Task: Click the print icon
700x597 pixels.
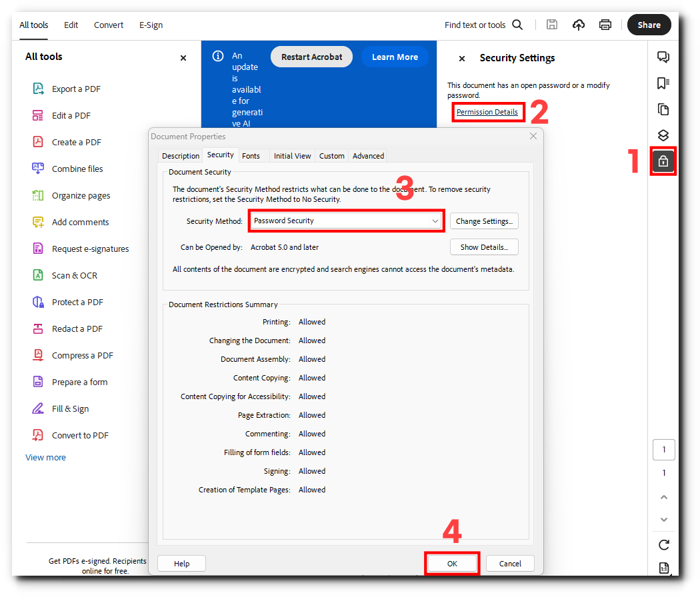Action: [605, 25]
